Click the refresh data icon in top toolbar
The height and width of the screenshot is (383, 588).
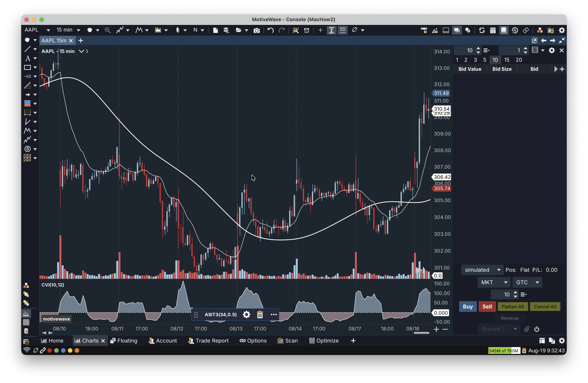coord(482,30)
